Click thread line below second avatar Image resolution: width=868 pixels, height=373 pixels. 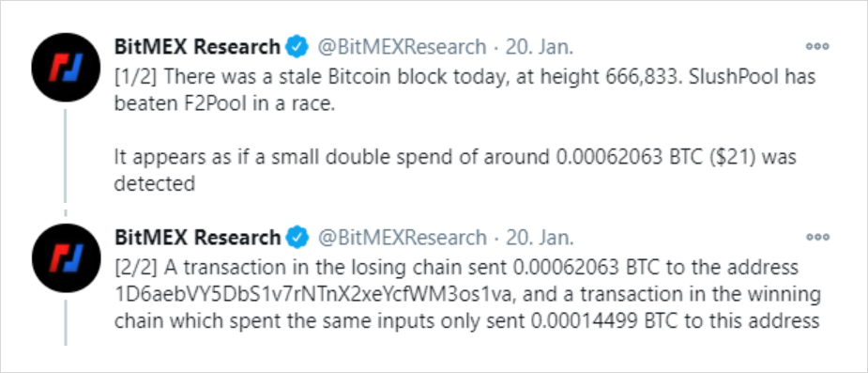[x=66, y=322]
